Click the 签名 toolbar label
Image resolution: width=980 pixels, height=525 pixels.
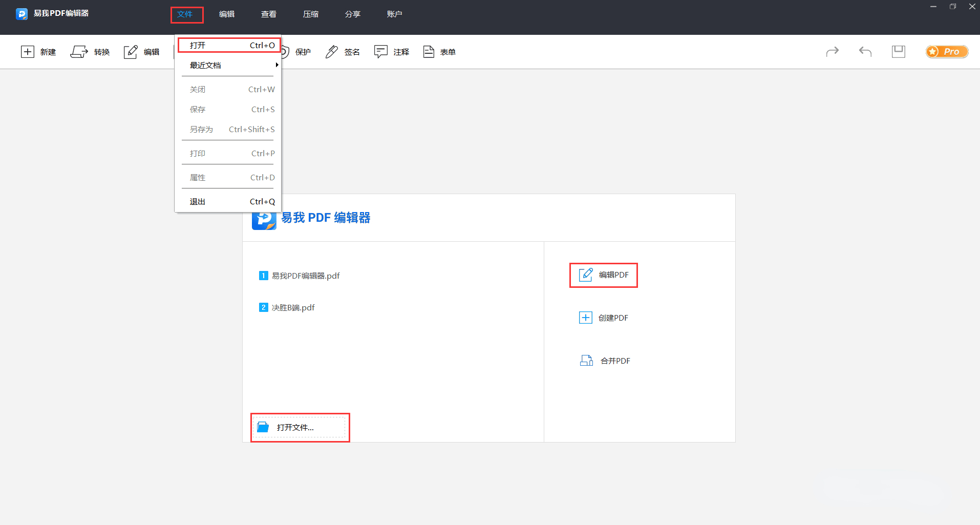point(352,52)
